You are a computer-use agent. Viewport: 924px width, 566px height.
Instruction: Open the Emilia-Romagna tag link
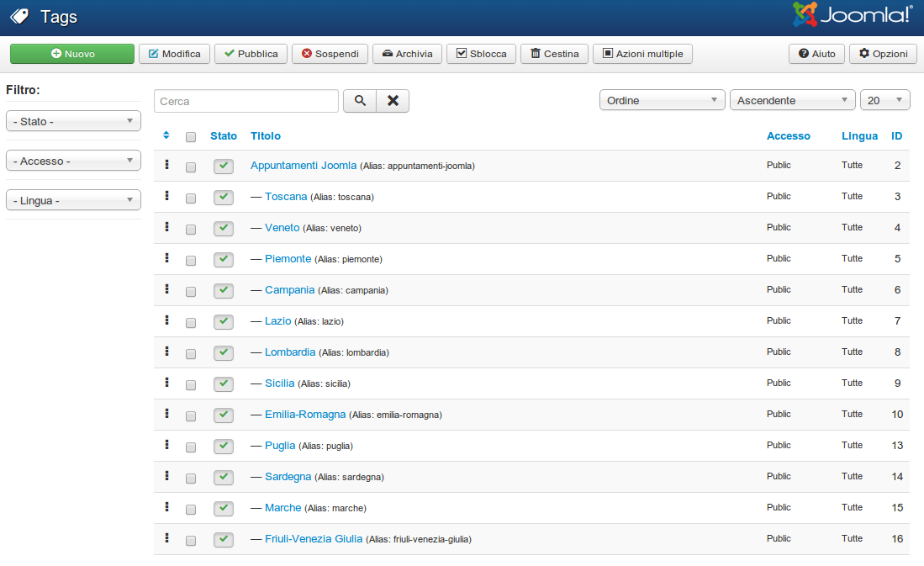(x=305, y=414)
